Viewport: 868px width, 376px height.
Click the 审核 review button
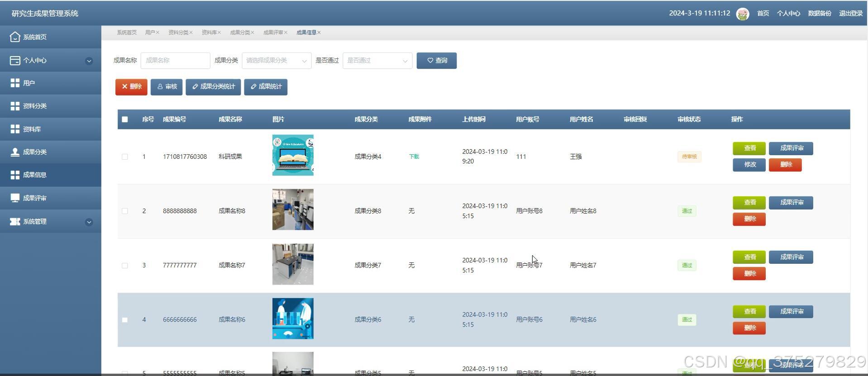tap(167, 87)
